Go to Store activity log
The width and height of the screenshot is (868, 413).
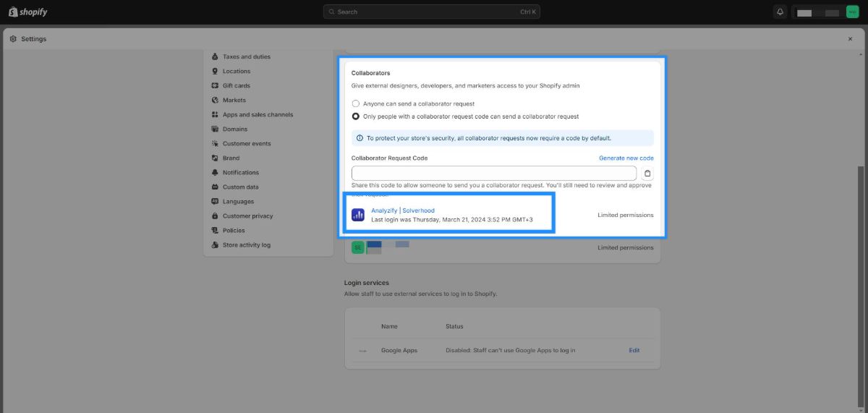tap(246, 245)
